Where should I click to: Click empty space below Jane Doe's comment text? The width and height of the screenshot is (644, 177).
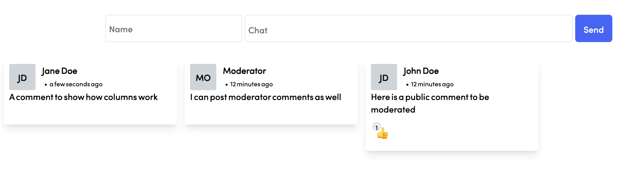coord(90,113)
